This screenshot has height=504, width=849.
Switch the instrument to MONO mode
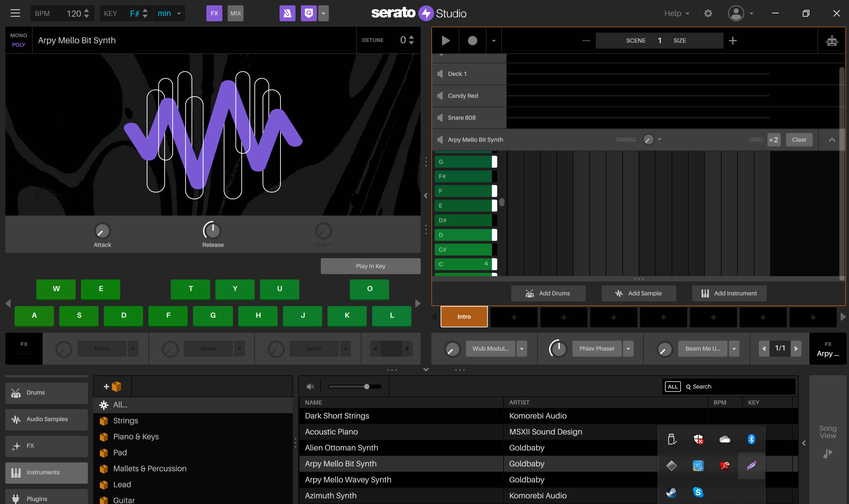[x=19, y=35]
